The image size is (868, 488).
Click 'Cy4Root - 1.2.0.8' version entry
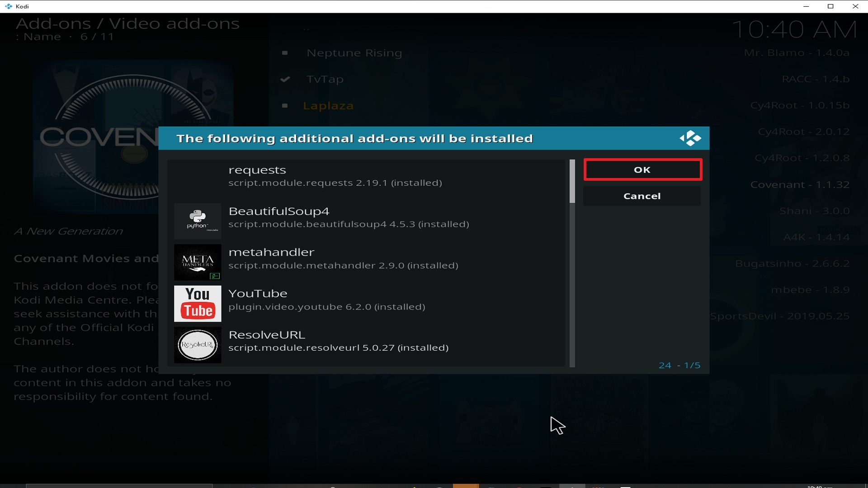802,158
